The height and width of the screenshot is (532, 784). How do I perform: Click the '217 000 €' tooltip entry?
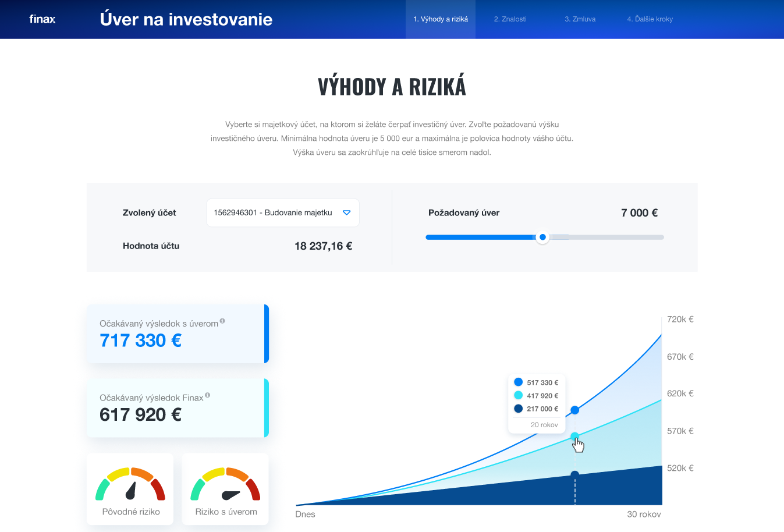point(536,409)
